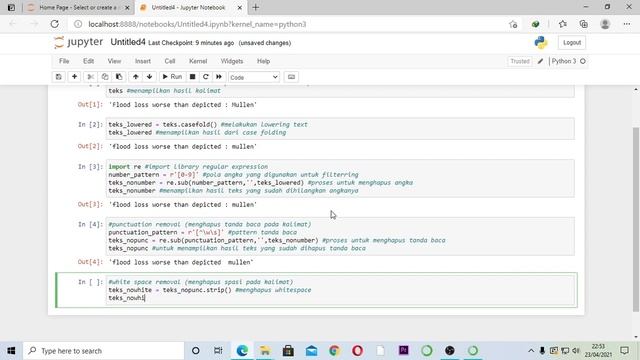Copy selected cells icon in toolbar
The height and width of the screenshot is (360, 640).
(105, 77)
